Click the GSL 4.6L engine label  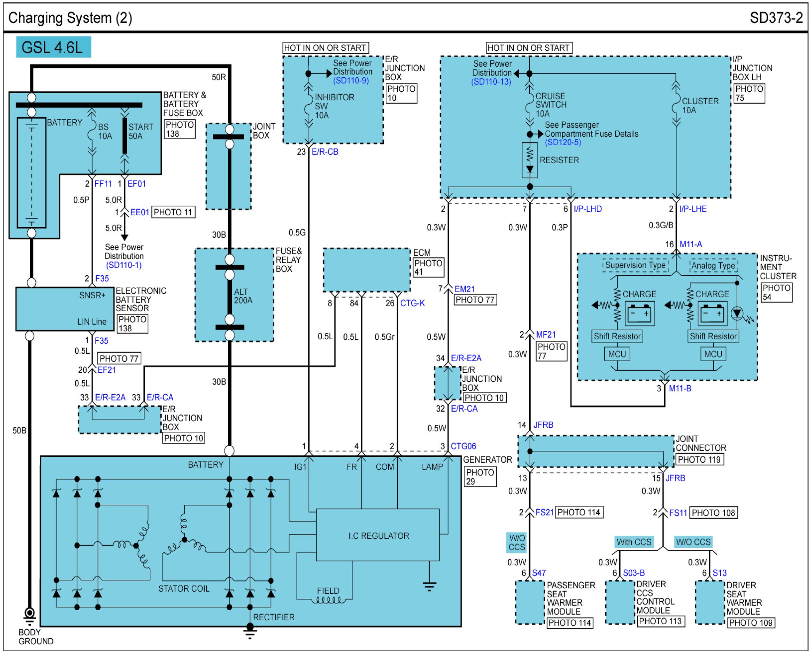[x=53, y=48]
